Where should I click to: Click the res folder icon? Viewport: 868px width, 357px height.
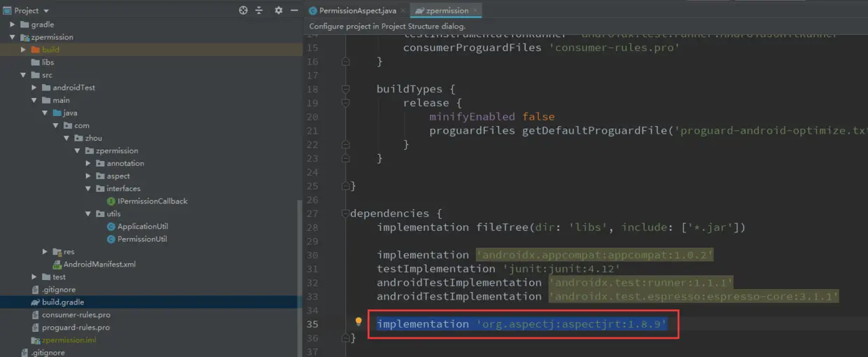click(57, 251)
